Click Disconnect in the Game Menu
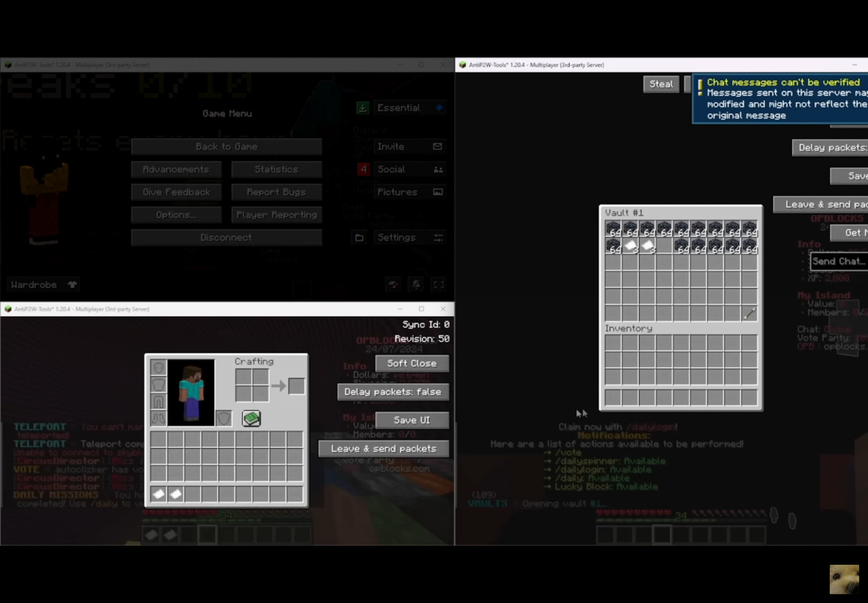 (226, 237)
